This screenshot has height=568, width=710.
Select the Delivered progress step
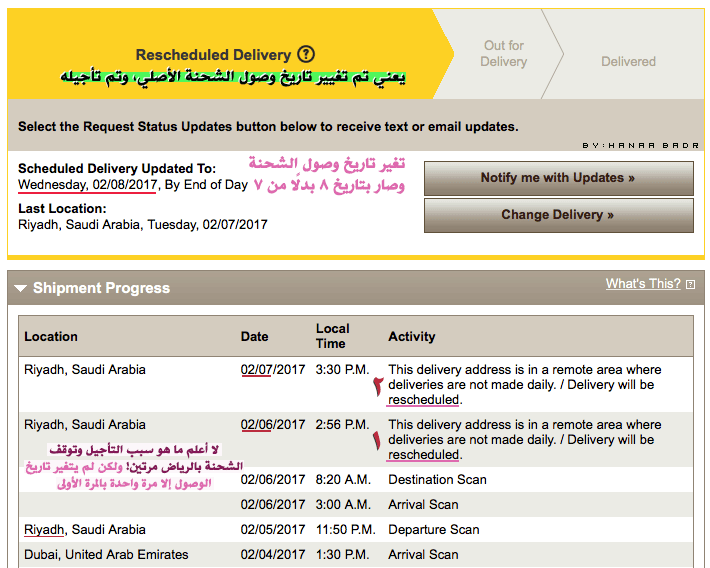[x=628, y=62]
